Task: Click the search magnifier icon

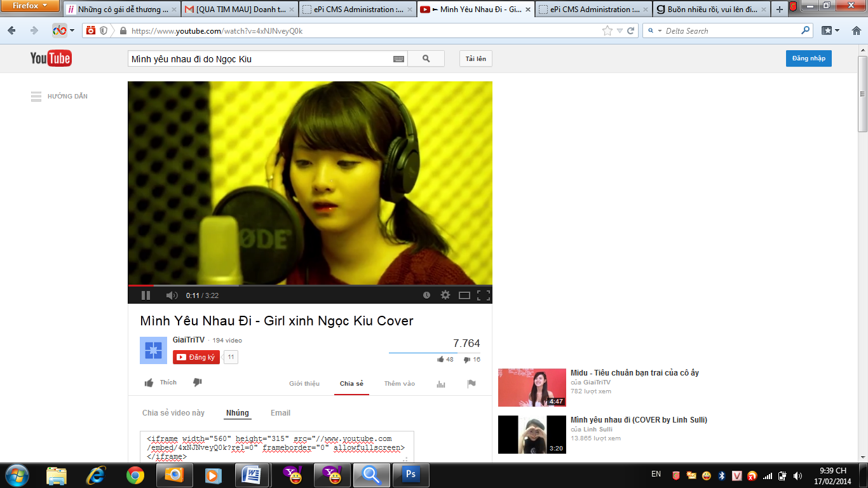Action: click(425, 58)
